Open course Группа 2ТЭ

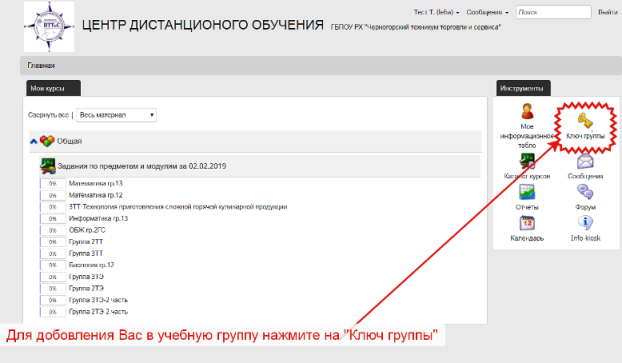[86, 288]
